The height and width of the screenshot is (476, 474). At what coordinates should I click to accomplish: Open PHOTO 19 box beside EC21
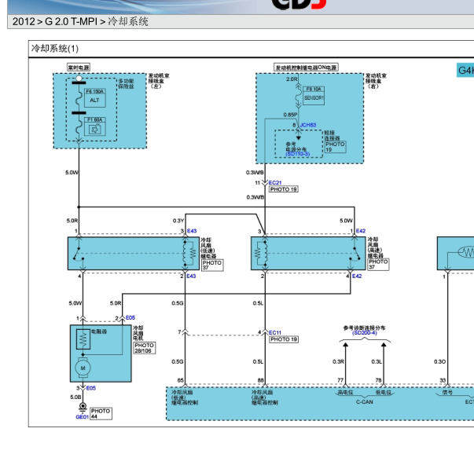[x=284, y=189]
